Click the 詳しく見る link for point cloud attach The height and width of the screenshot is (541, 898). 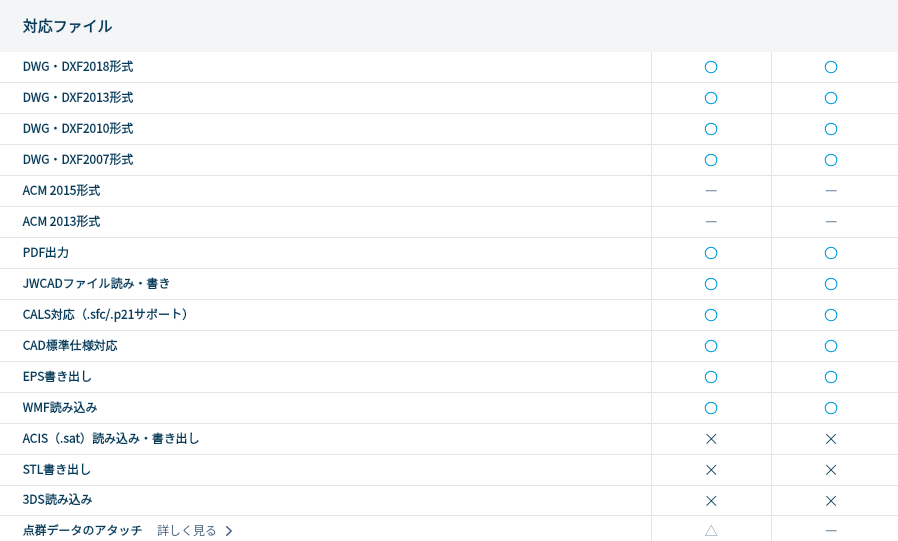(x=187, y=531)
